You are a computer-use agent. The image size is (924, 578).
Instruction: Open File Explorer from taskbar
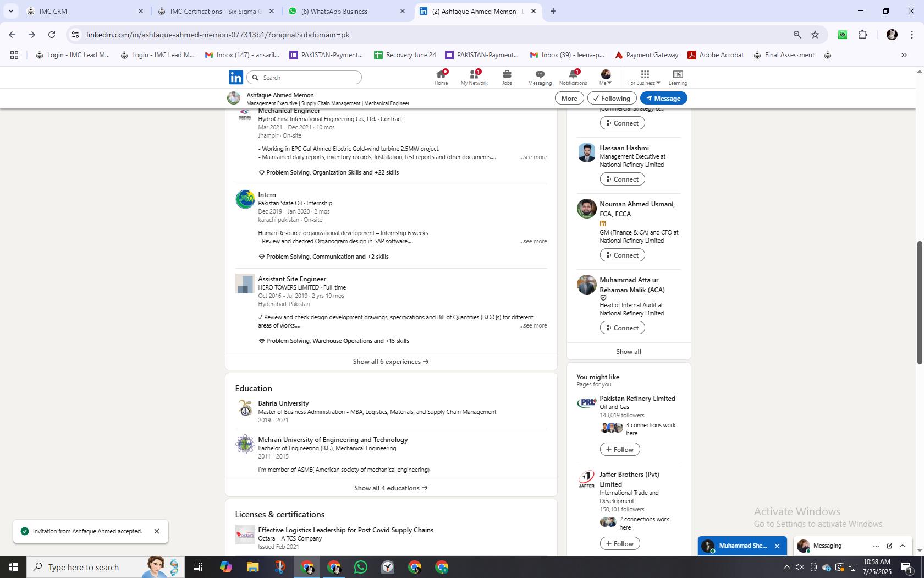[x=252, y=567]
